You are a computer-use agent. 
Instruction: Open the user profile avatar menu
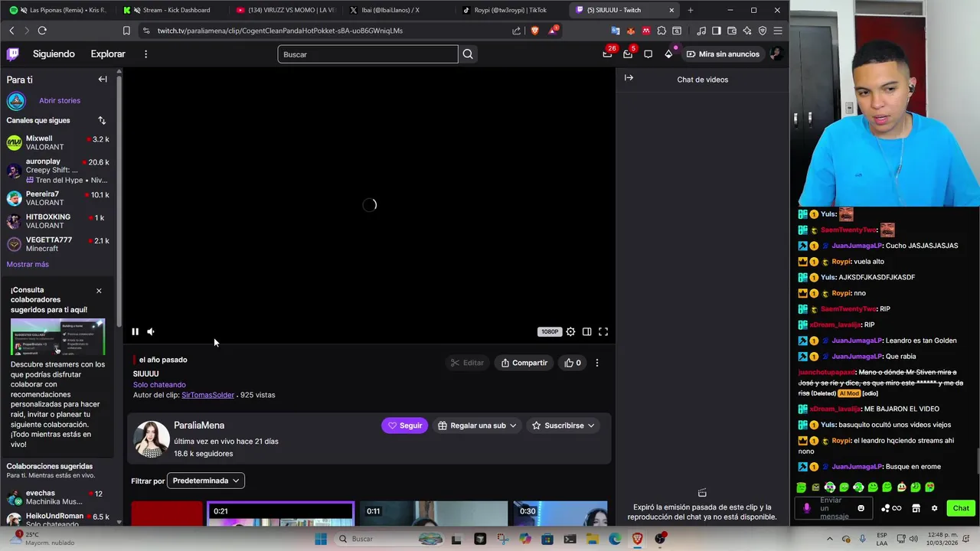[x=776, y=54]
